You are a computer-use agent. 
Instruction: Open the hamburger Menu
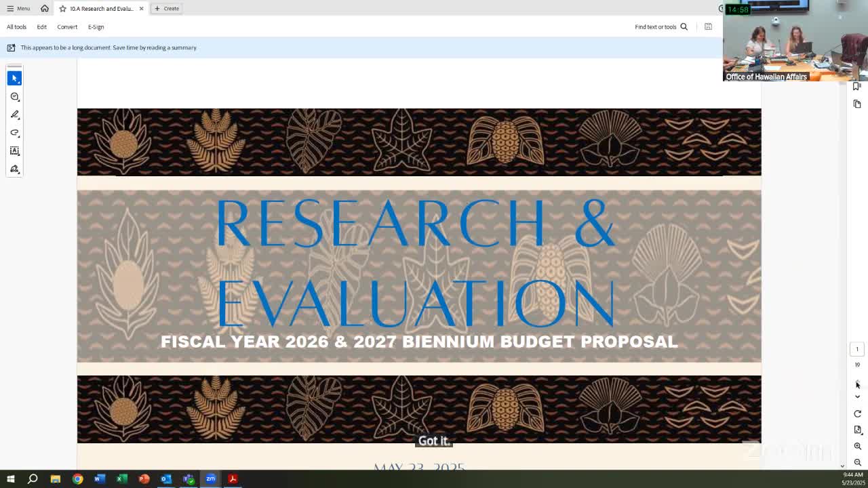coord(18,8)
